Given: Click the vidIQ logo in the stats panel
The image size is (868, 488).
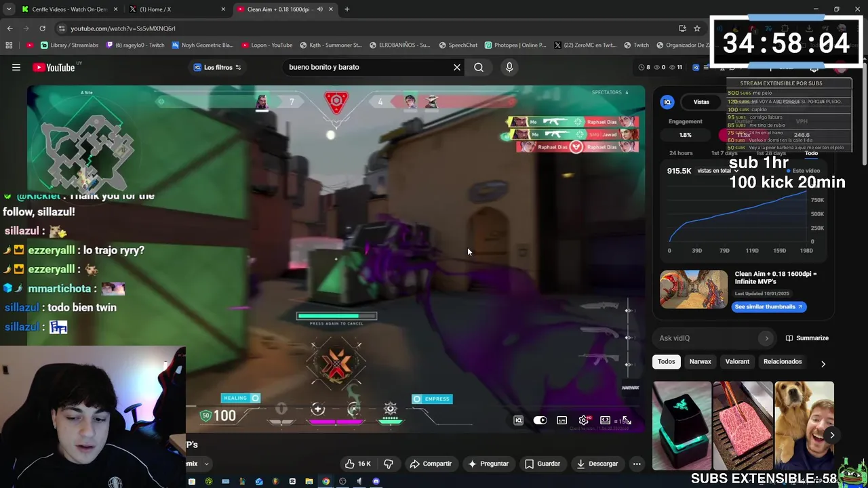Looking at the screenshot, I should 667,102.
